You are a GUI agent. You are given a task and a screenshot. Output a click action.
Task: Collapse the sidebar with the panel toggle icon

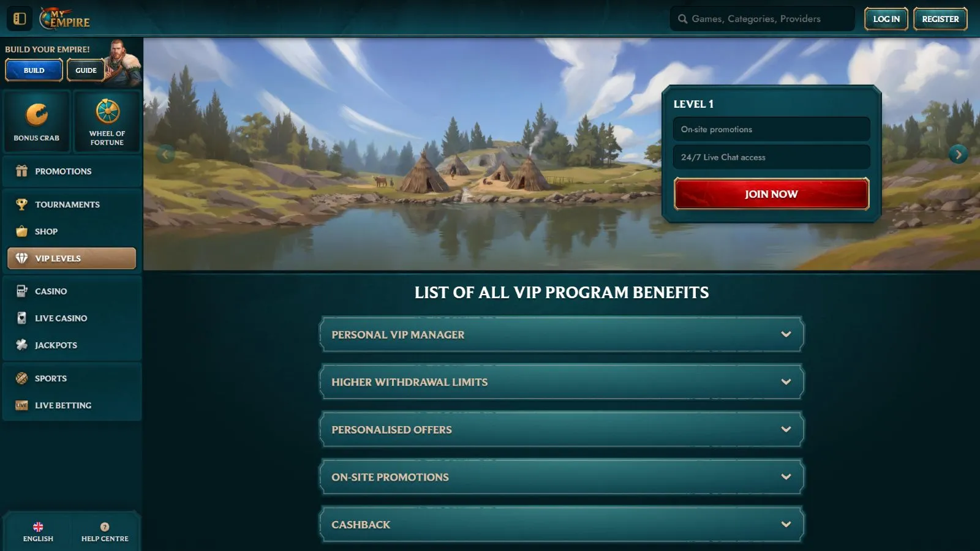click(x=20, y=18)
